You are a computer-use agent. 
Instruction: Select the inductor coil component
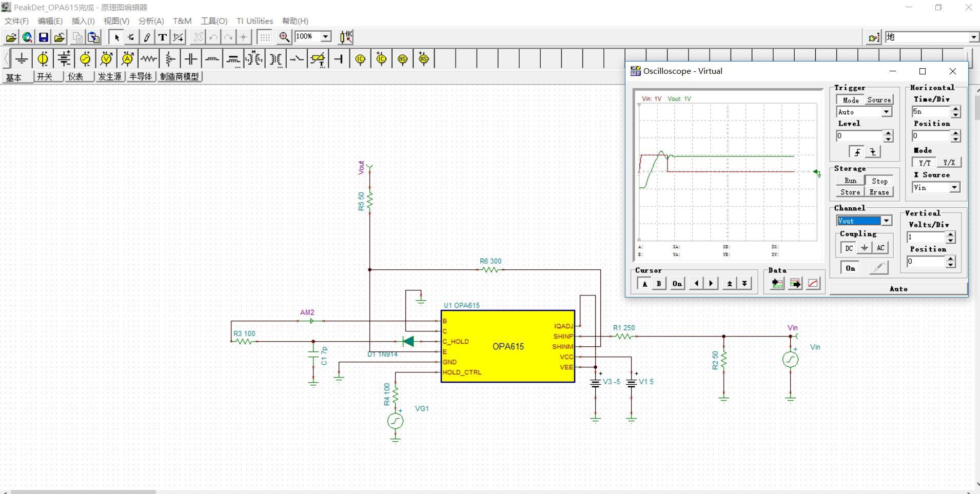(x=212, y=59)
